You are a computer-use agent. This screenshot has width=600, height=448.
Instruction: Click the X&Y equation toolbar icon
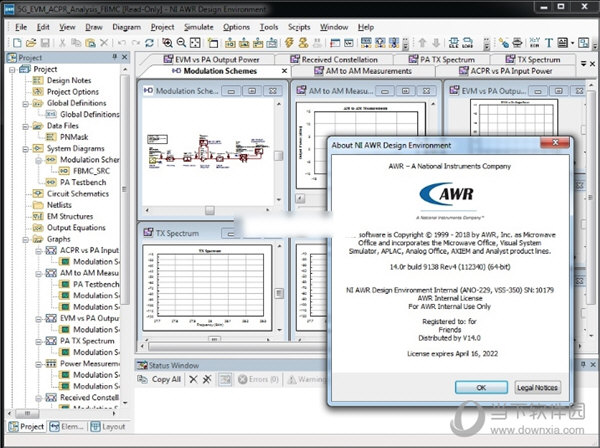click(x=535, y=42)
